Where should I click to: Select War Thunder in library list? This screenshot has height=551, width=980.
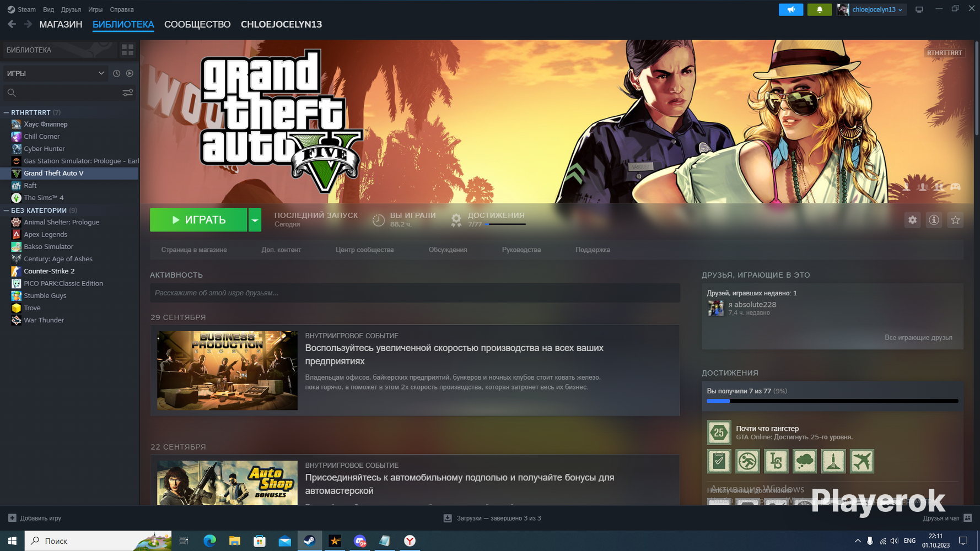click(69, 320)
